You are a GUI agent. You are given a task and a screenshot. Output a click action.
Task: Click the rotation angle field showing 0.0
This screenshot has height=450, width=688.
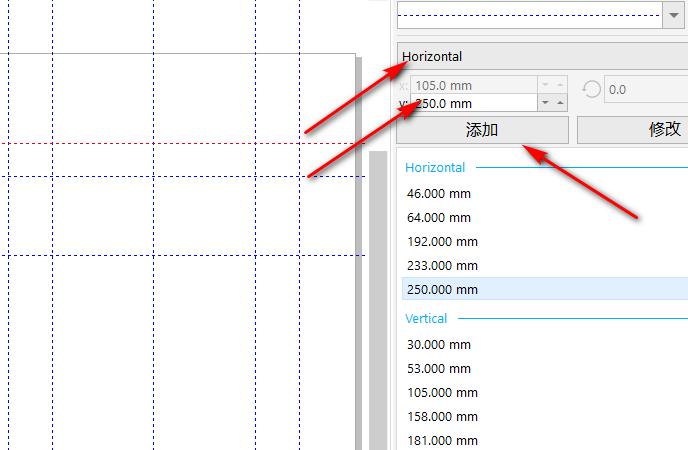pos(646,89)
